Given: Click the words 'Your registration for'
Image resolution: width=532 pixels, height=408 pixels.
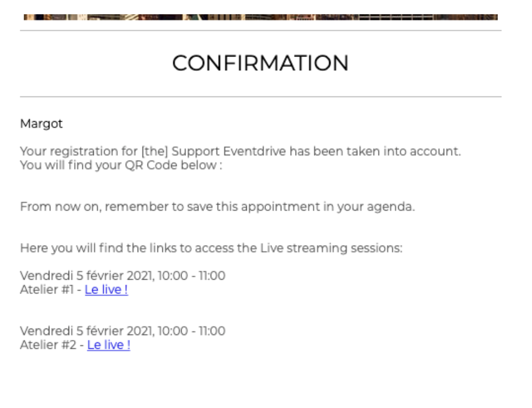Looking at the screenshot, I should [x=79, y=151].
